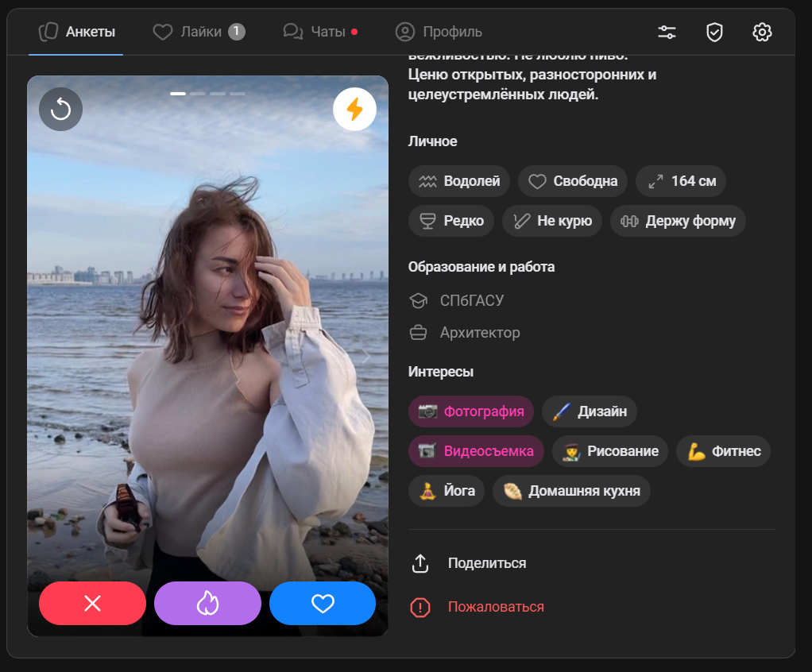Open the Профиль tab

pos(439,32)
